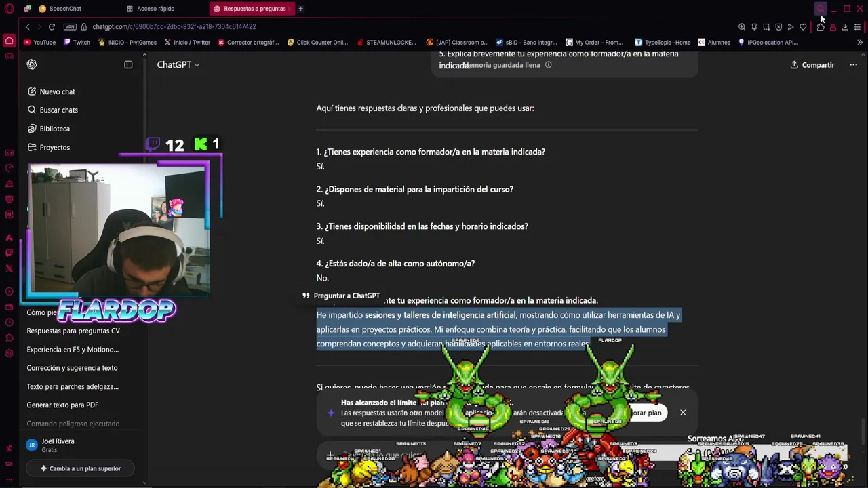Viewport: 868px width, 488px height.
Task: Open Twitch icon in Opera sidebar
Action: coord(9,253)
